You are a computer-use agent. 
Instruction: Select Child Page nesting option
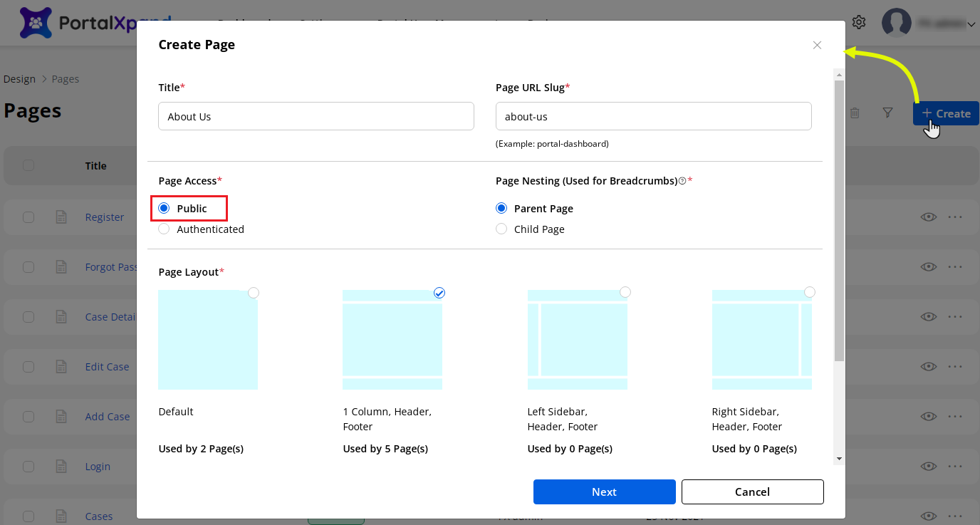pos(501,229)
